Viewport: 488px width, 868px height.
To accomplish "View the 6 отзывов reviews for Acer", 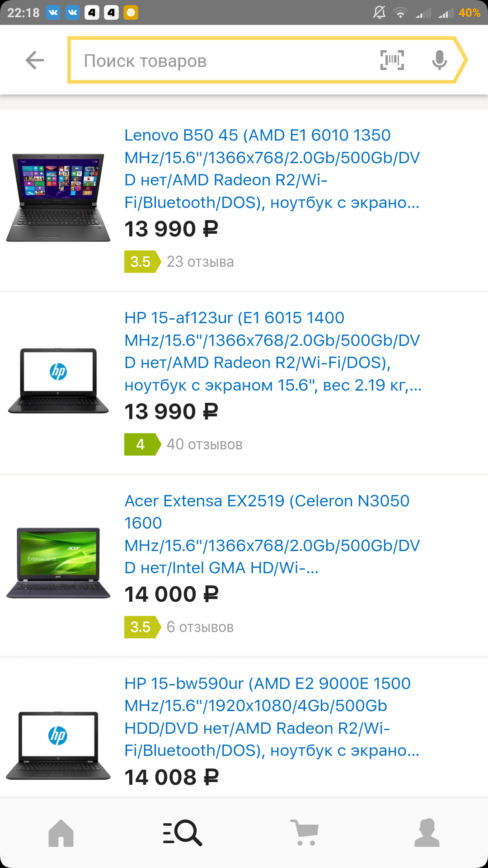I will [200, 627].
